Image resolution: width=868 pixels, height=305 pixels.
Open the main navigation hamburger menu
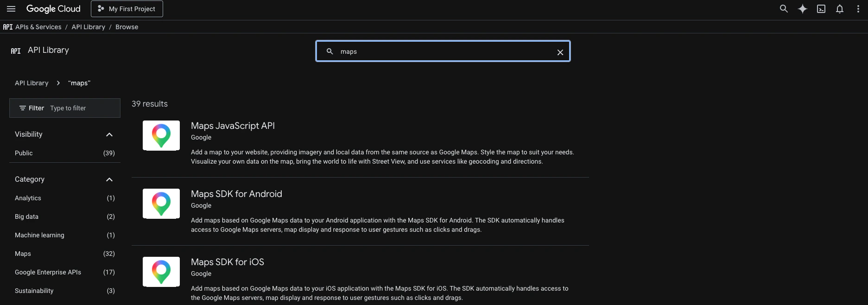(x=11, y=9)
